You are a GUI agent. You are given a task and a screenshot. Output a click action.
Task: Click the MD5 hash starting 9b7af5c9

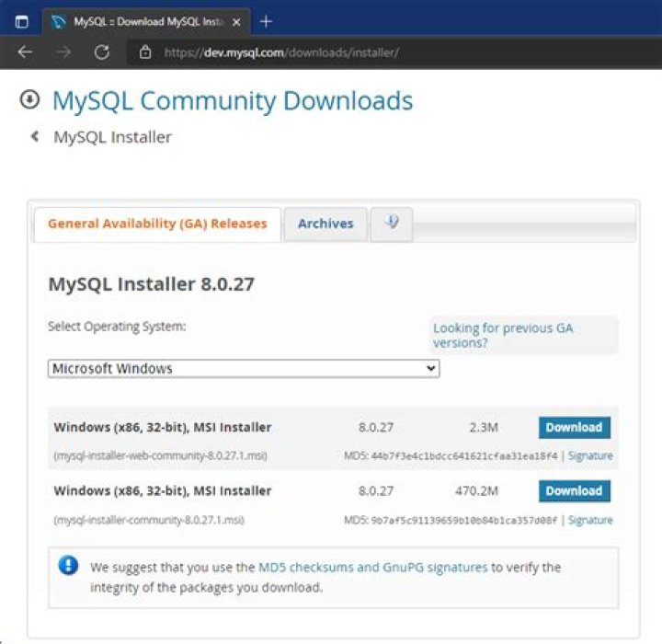464,520
